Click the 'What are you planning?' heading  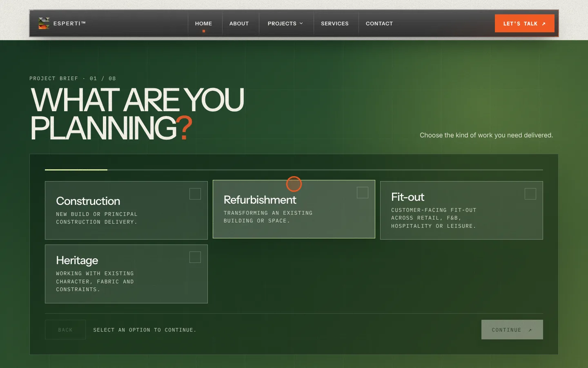[x=137, y=114]
